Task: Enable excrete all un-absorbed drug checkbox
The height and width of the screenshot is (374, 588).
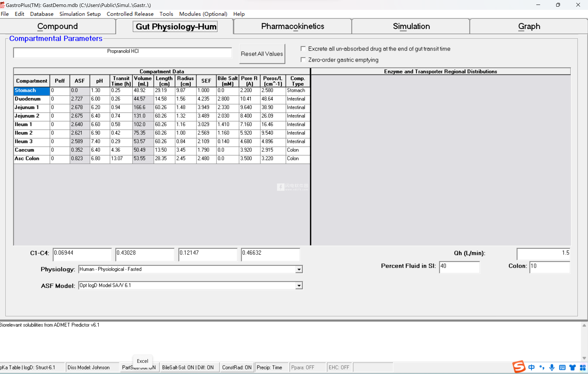Action: [303, 49]
